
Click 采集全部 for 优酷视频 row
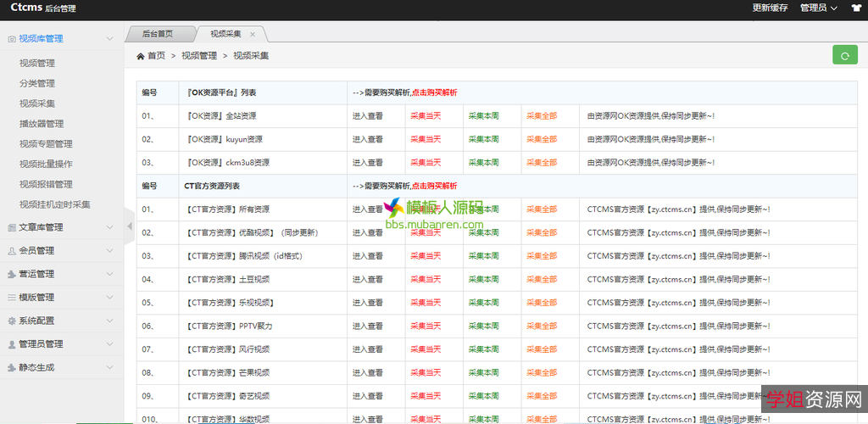[542, 232]
